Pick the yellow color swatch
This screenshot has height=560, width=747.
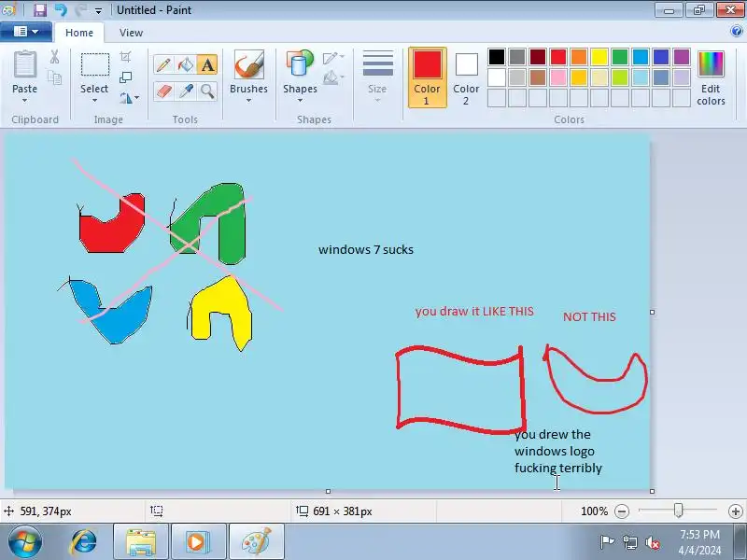[x=599, y=57]
